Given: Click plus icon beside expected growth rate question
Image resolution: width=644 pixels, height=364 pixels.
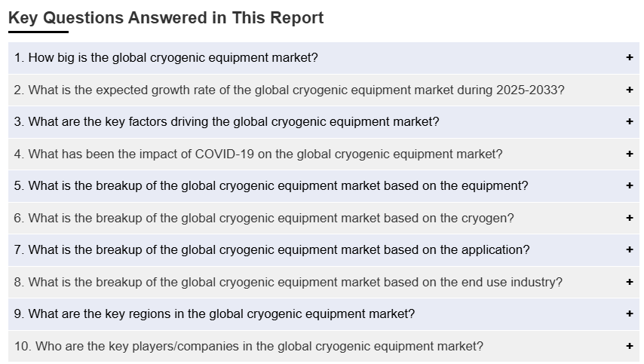Looking at the screenshot, I should 629,90.
